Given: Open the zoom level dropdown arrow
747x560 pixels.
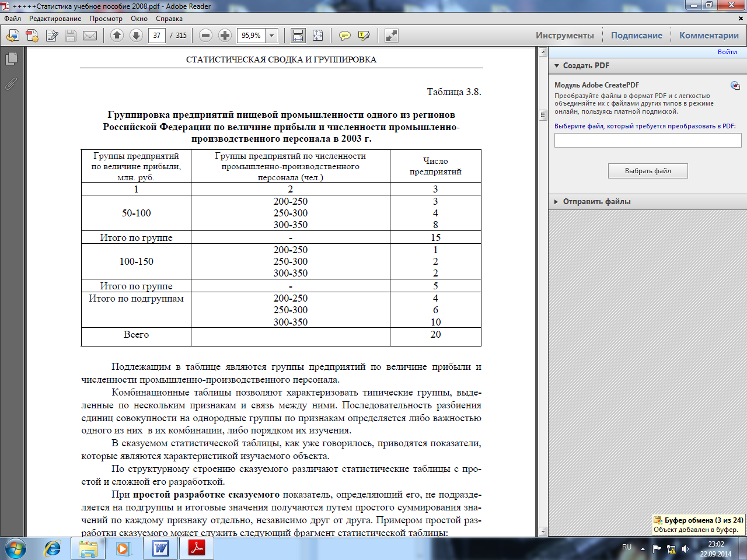Looking at the screenshot, I should click(271, 36).
